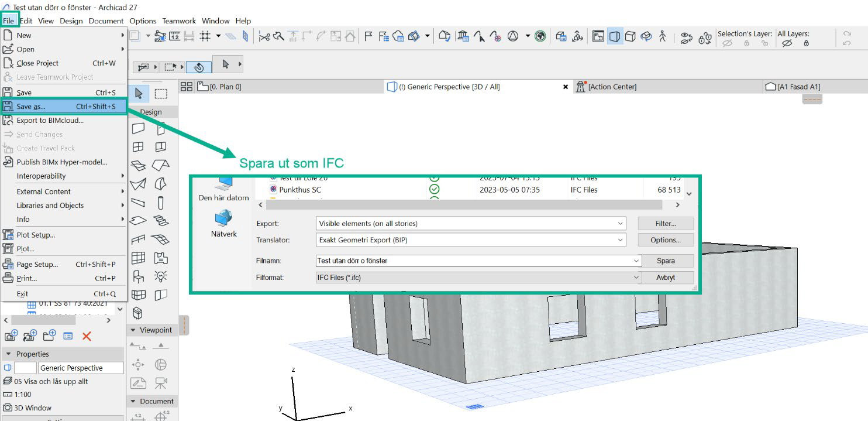Viewport: 868px width, 421px height.
Task: Open the Walk navigation mode
Action: click(663, 36)
